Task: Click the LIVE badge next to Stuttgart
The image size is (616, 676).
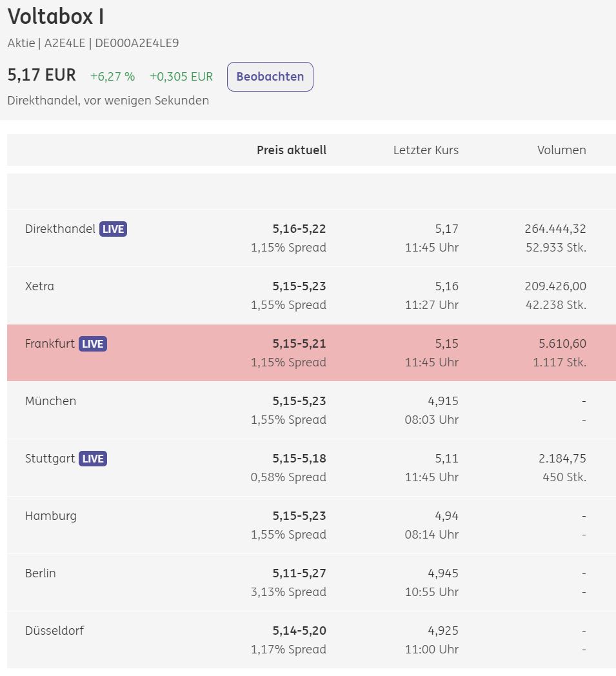Action: click(92, 459)
